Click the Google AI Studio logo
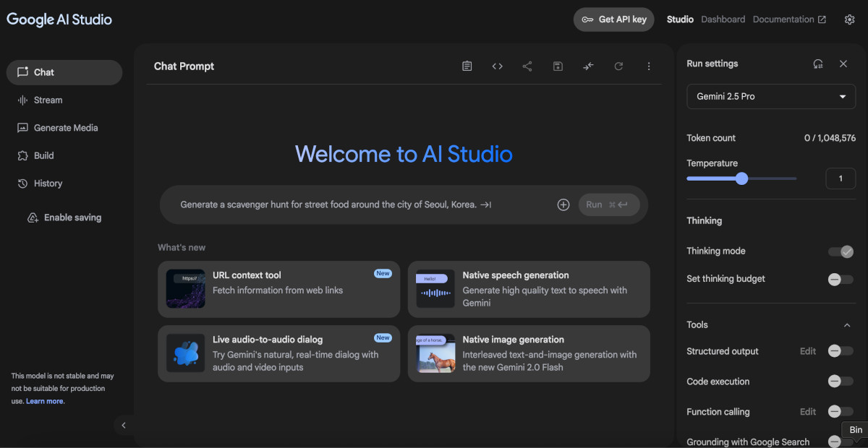Image resolution: width=868 pixels, height=448 pixels. pyautogui.click(x=59, y=20)
